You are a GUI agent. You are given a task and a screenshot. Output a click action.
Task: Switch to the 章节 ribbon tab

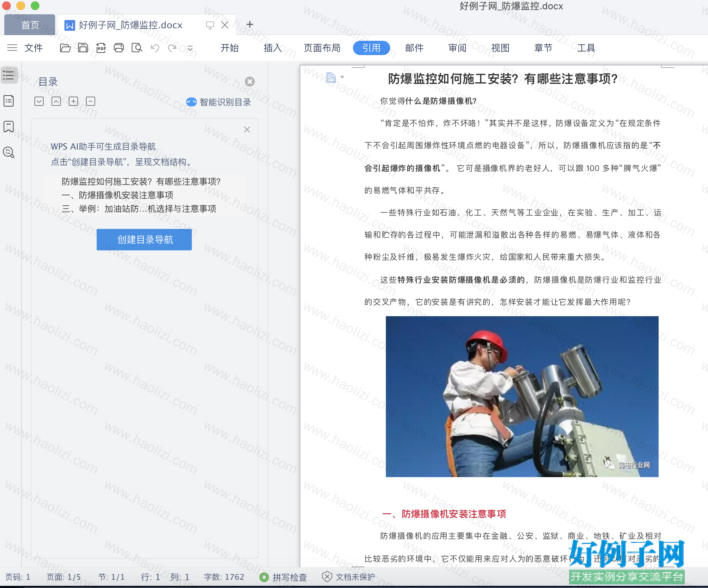point(543,48)
